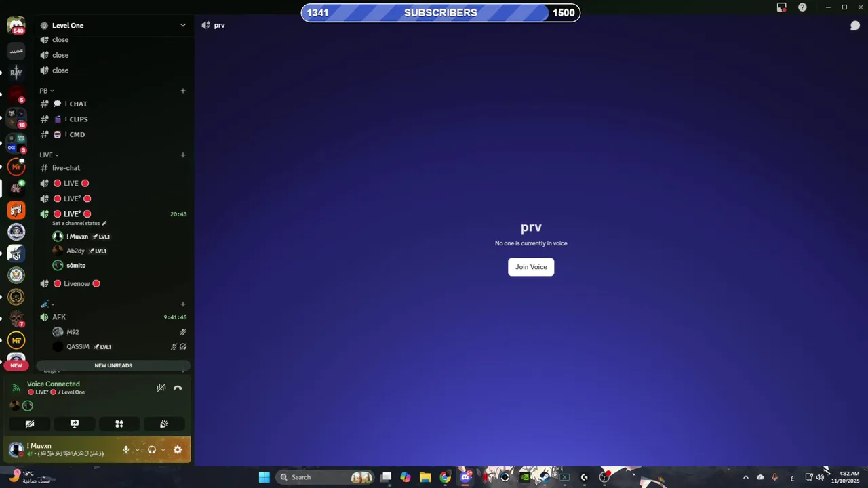This screenshot has width=868, height=488.
Task: Click the prv channel header name
Action: point(219,25)
